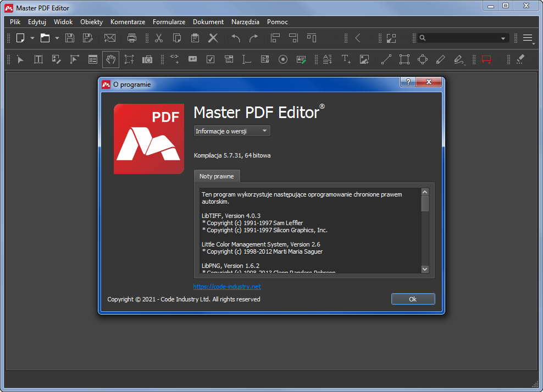
Task: Select the Insert Image tool
Action: [364, 59]
